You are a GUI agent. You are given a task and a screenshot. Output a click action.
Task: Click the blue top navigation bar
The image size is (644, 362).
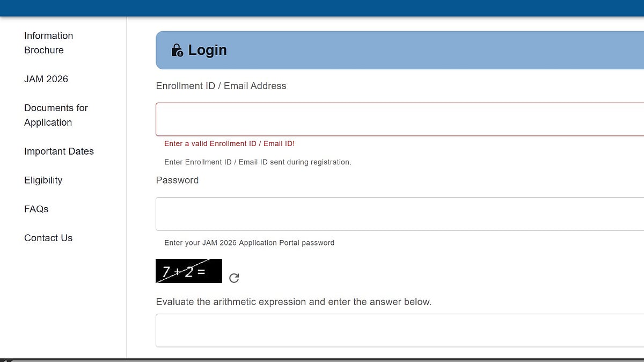[x=322, y=8]
